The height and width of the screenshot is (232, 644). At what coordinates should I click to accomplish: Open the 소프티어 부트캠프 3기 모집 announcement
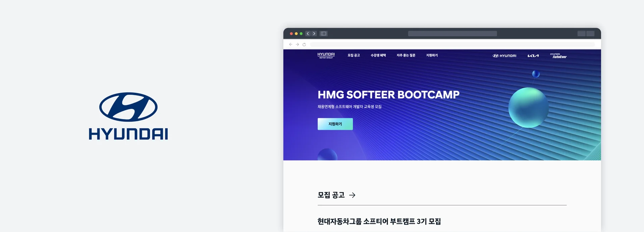click(379, 221)
